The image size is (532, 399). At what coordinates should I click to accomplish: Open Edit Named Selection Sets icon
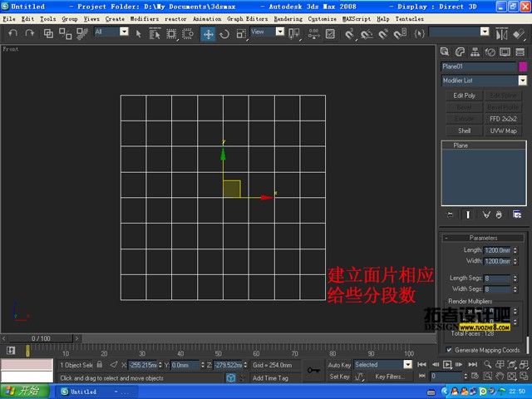click(420, 33)
